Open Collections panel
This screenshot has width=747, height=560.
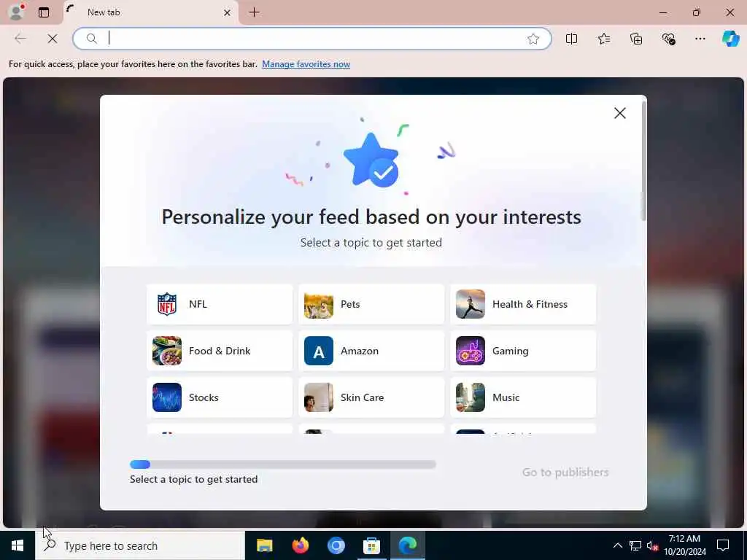(x=636, y=39)
